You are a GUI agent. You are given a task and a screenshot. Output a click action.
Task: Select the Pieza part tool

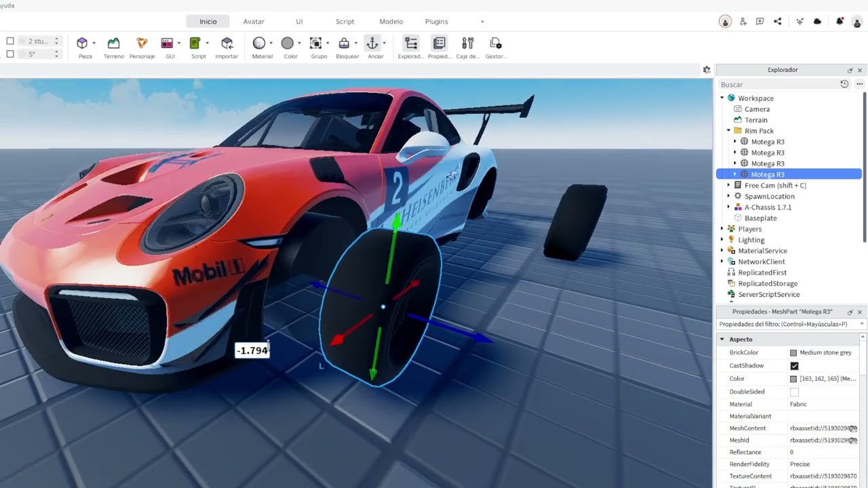tap(83, 43)
